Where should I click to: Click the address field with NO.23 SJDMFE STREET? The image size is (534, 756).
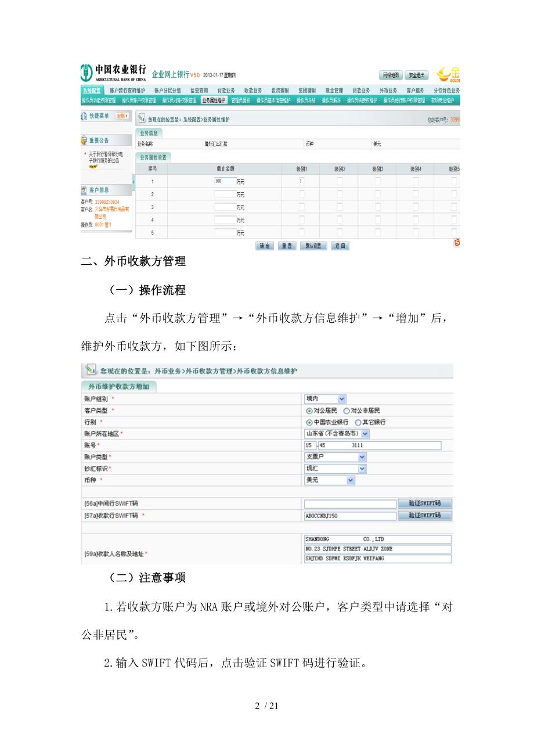coord(377,549)
